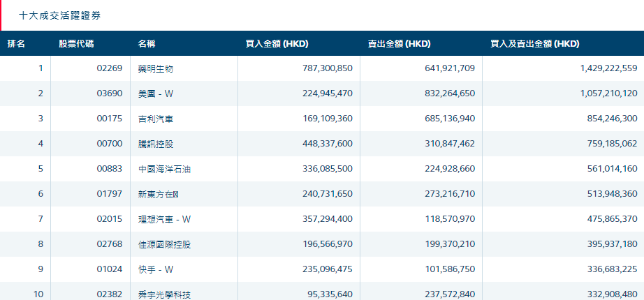Click rank number 7
644x300 pixels.
click(x=41, y=219)
